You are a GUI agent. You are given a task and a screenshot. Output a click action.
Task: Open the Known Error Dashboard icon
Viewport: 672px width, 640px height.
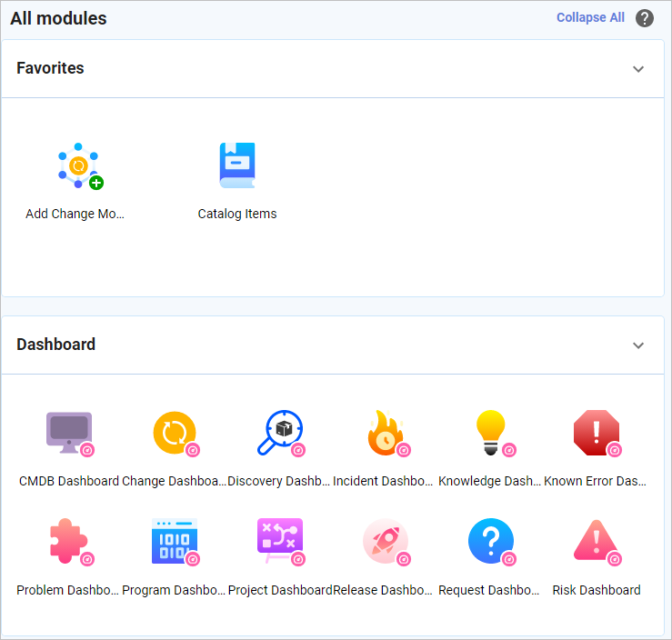pyautogui.click(x=597, y=432)
